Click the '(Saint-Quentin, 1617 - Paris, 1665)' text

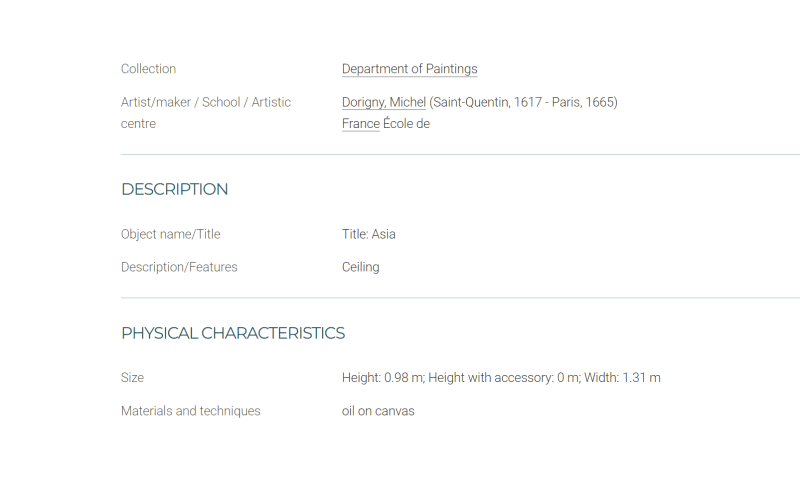(x=523, y=102)
